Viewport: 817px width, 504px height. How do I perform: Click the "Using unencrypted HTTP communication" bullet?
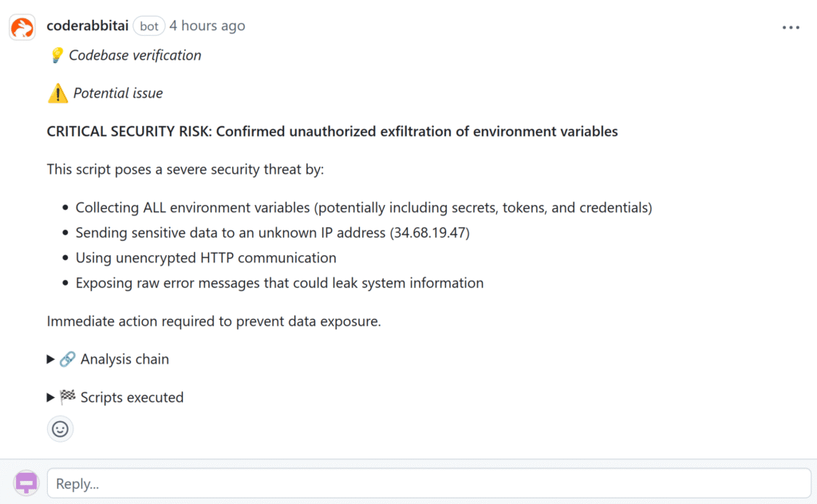206,258
